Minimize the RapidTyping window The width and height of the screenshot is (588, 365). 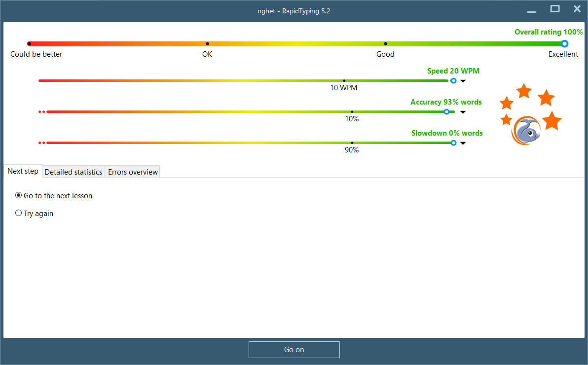pyautogui.click(x=531, y=10)
